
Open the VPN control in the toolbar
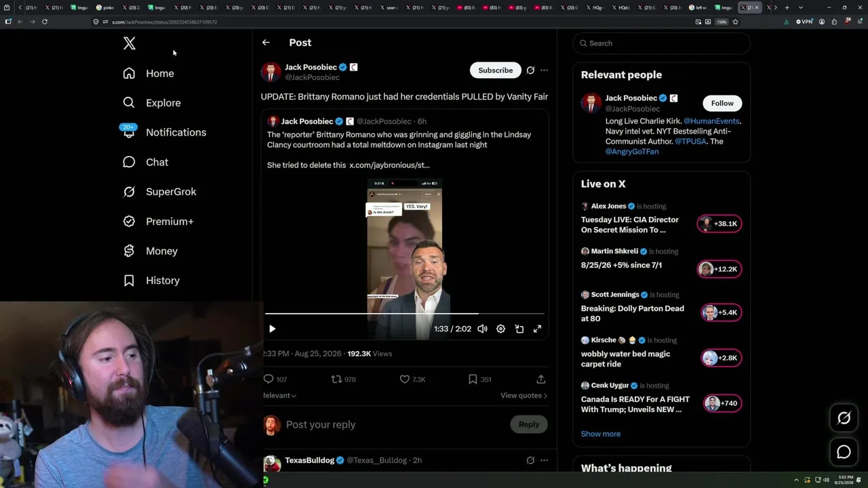point(805,22)
